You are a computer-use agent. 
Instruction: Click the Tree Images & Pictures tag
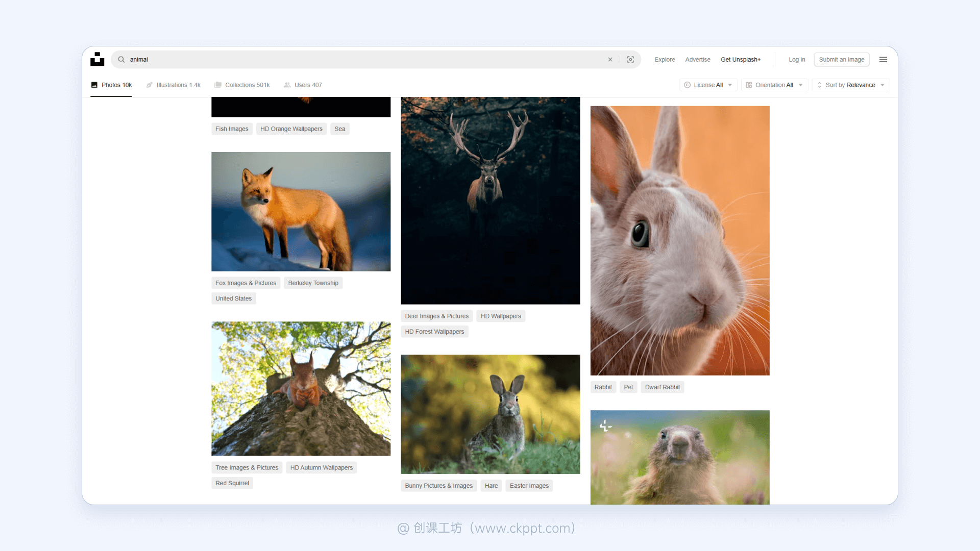tap(247, 468)
